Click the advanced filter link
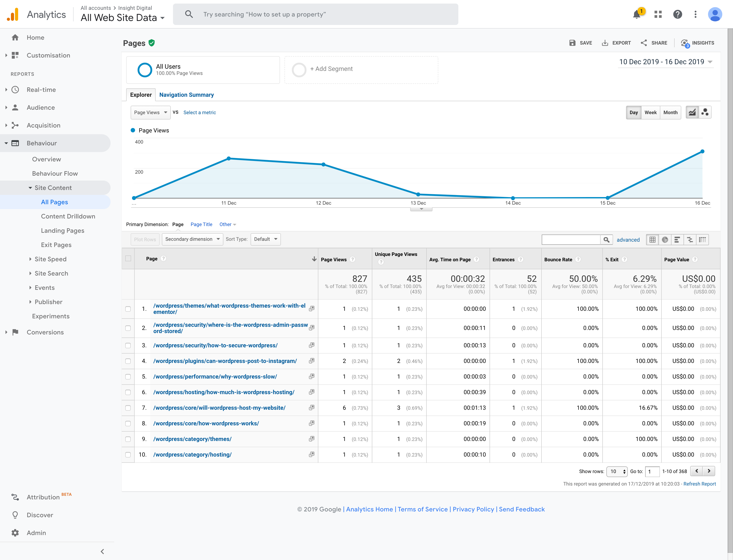 (x=628, y=240)
